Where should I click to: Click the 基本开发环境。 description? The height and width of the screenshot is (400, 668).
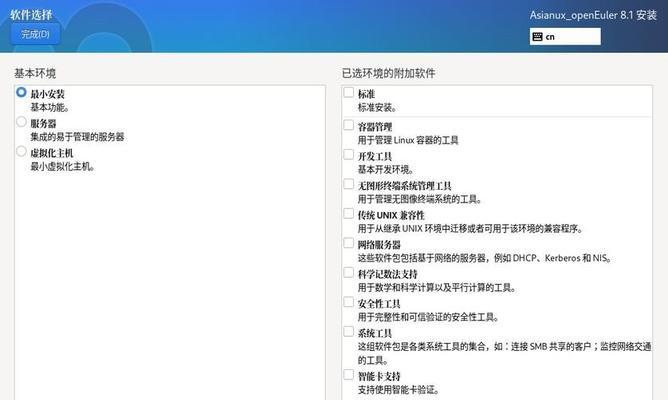tap(386, 170)
